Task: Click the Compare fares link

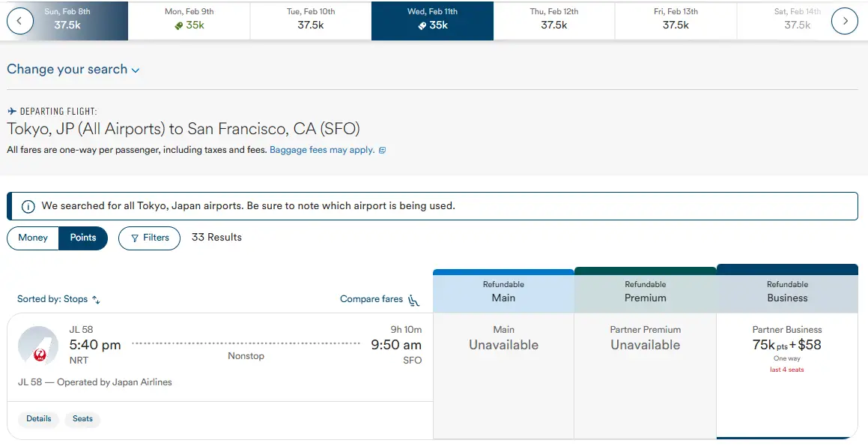Action: tap(371, 299)
